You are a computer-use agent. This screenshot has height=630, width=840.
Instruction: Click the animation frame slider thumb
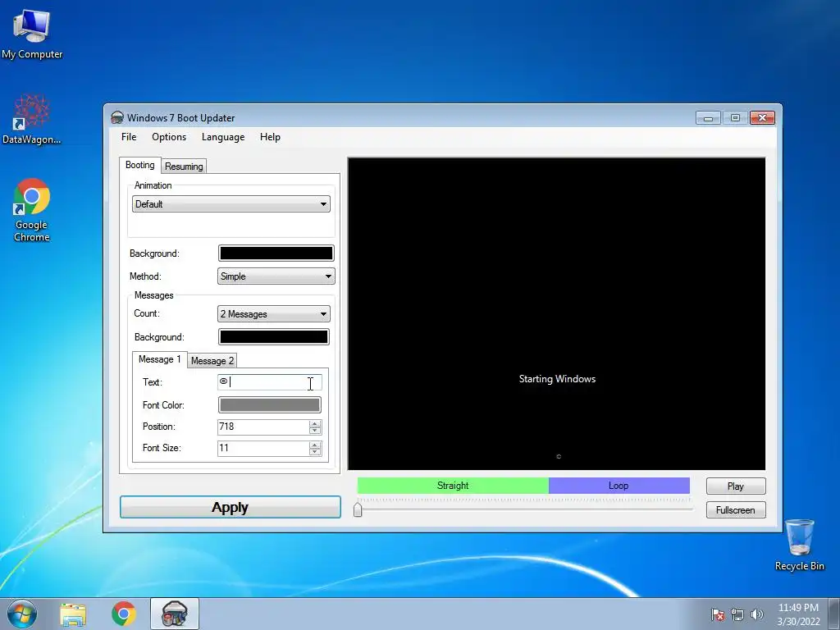(358, 509)
